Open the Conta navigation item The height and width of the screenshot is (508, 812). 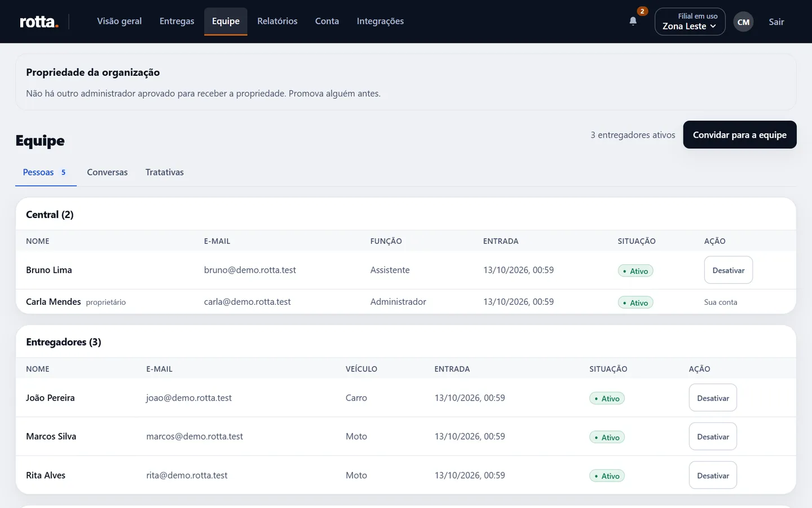point(327,21)
